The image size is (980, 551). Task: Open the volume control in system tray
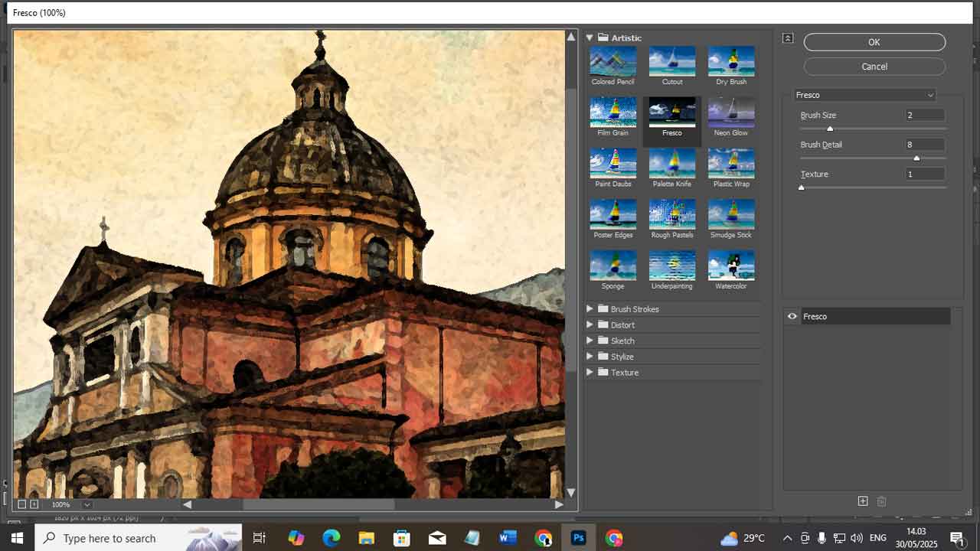(857, 538)
